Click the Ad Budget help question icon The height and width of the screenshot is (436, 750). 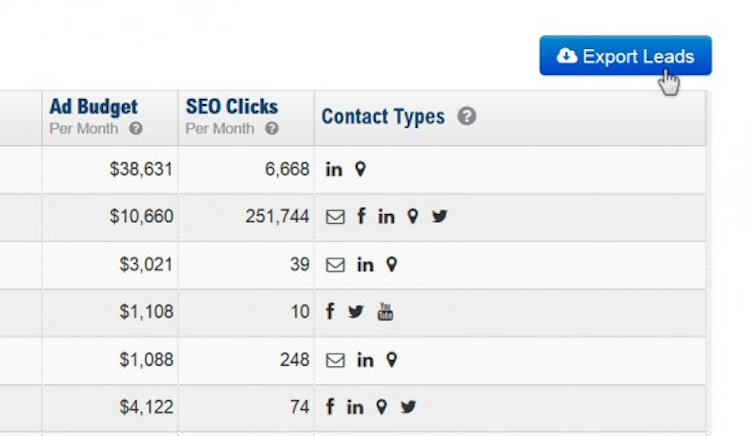136,129
